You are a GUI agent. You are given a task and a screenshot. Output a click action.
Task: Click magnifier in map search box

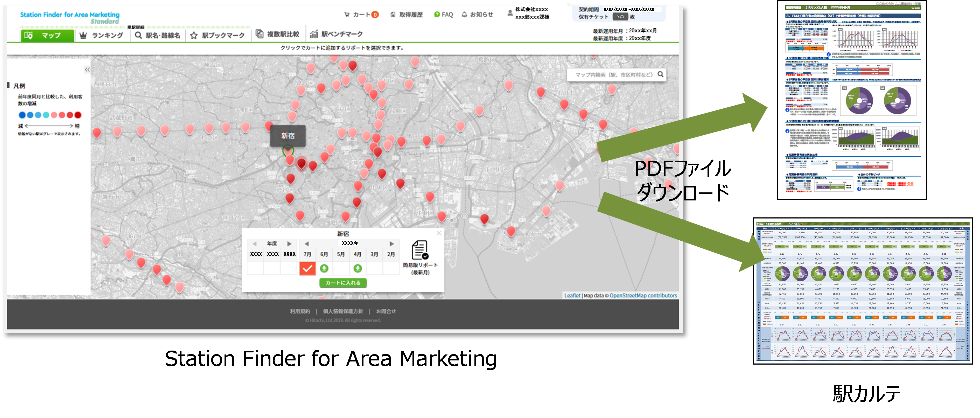coord(661,74)
